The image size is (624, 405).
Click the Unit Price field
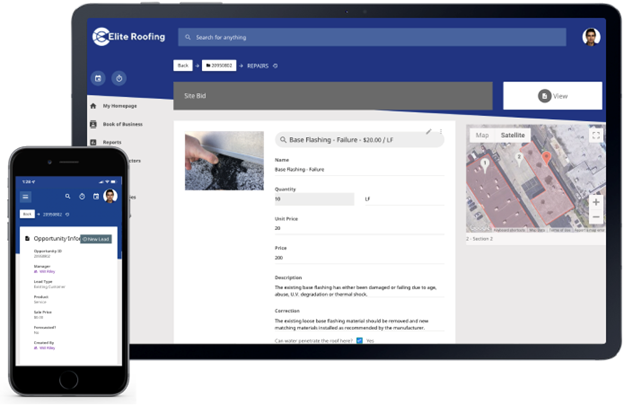(x=359, y=228)
